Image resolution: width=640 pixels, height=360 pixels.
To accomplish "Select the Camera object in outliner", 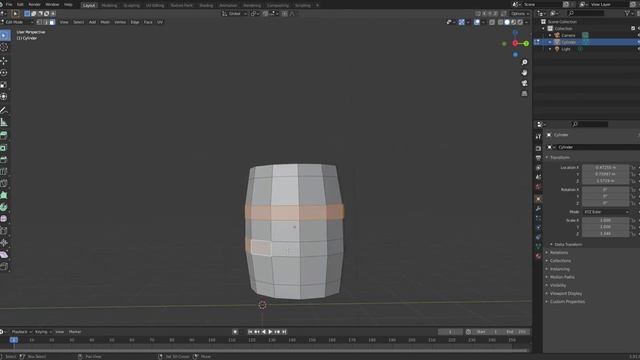I will coord(568,36).
